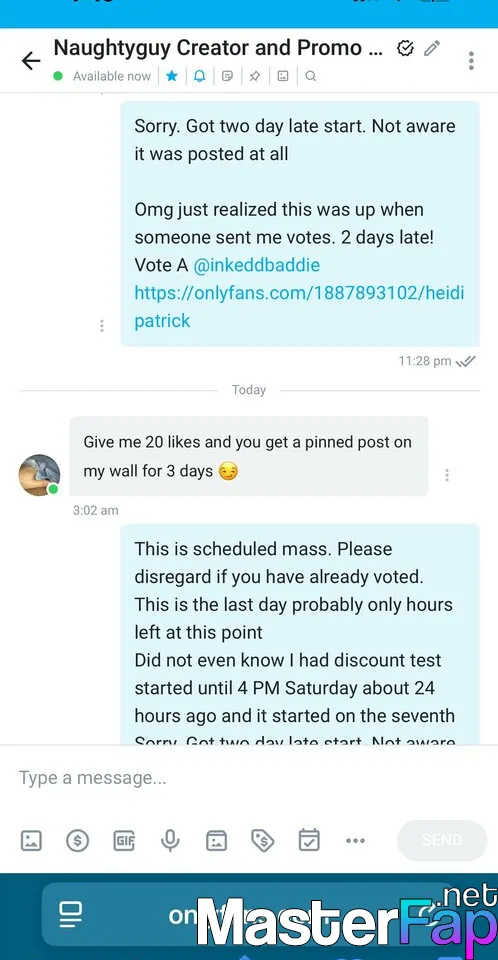Open the notes icon in header
The height and width of the screenshot is (960, 498).
[227, 76]
